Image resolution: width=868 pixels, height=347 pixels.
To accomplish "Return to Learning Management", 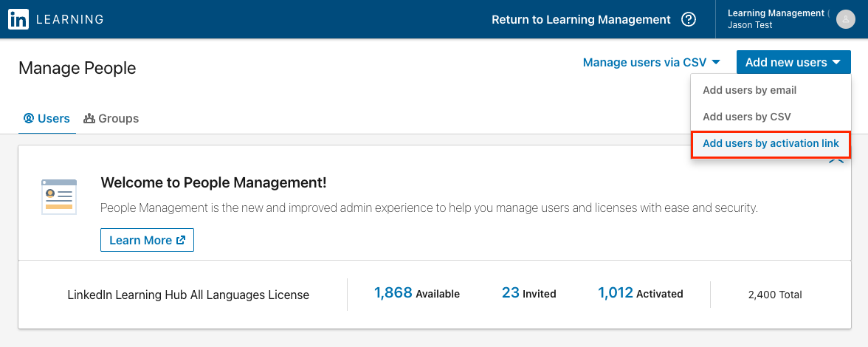I will (x=581, y=19).
